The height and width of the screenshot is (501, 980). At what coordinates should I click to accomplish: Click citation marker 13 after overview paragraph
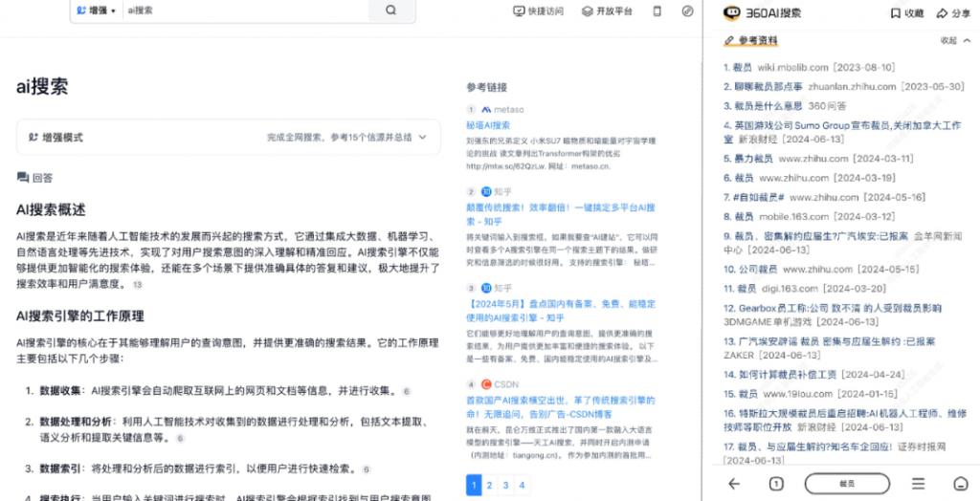137,285
